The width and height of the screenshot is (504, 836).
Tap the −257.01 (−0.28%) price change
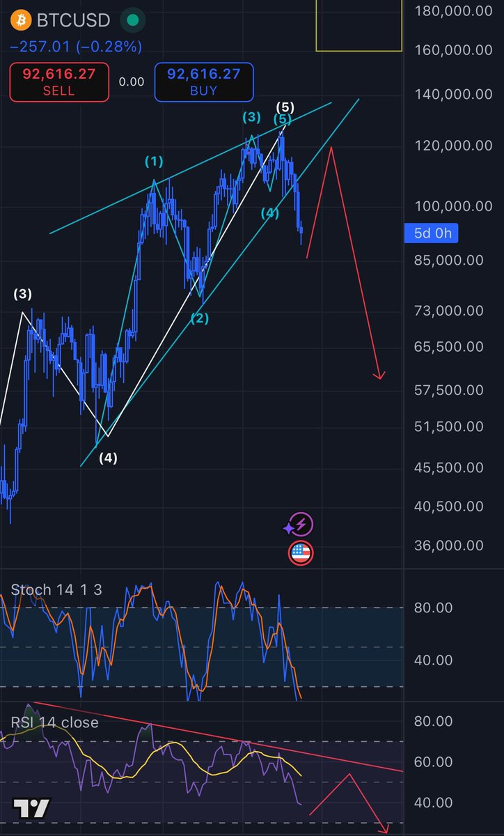click(x=76, y=47)
